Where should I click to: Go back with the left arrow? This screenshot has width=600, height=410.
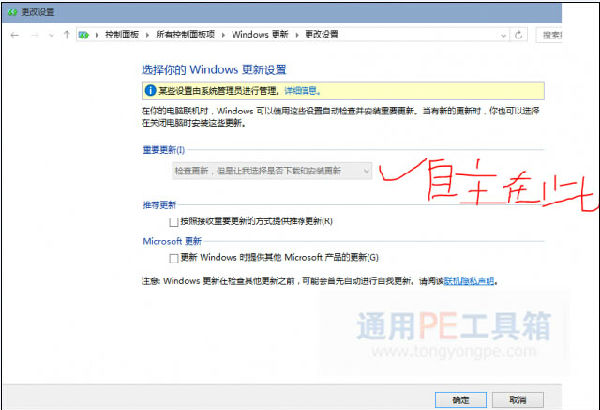click(x=15, y=35)
